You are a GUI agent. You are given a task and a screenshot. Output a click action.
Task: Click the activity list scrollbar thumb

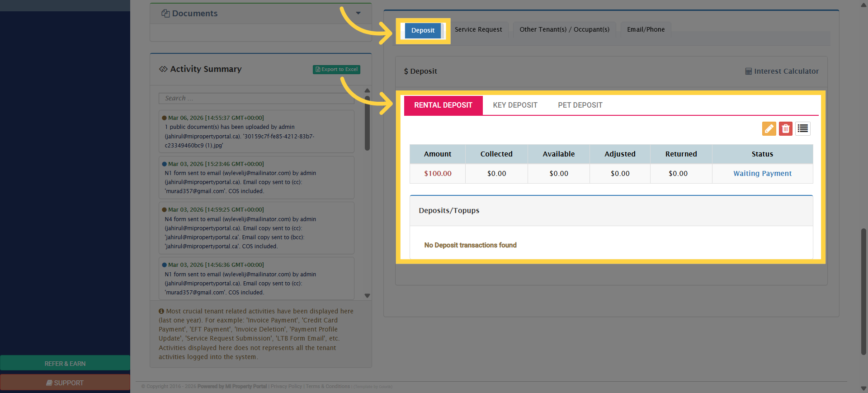click(x=367, y=123)
